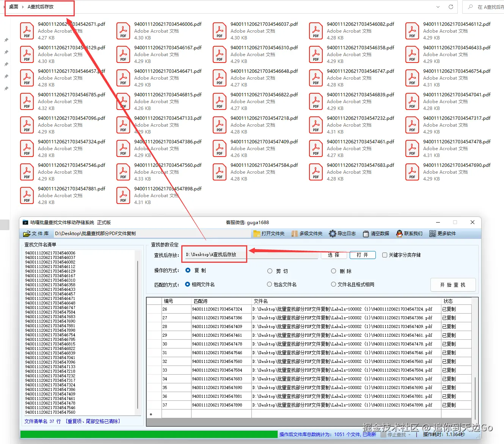
Task: Click file library path field in toolbar
Action: 152,234
